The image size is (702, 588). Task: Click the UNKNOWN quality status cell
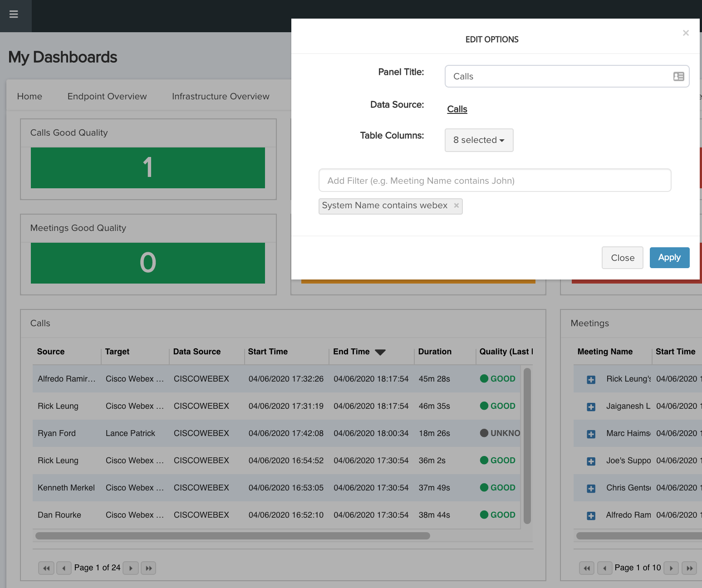(500, 433)
